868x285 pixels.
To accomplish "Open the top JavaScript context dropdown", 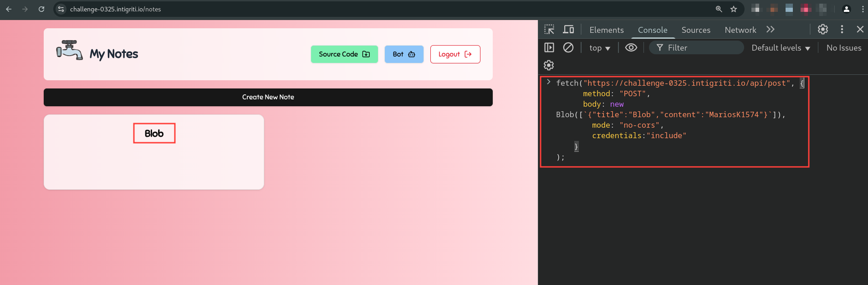I will 599,48.
